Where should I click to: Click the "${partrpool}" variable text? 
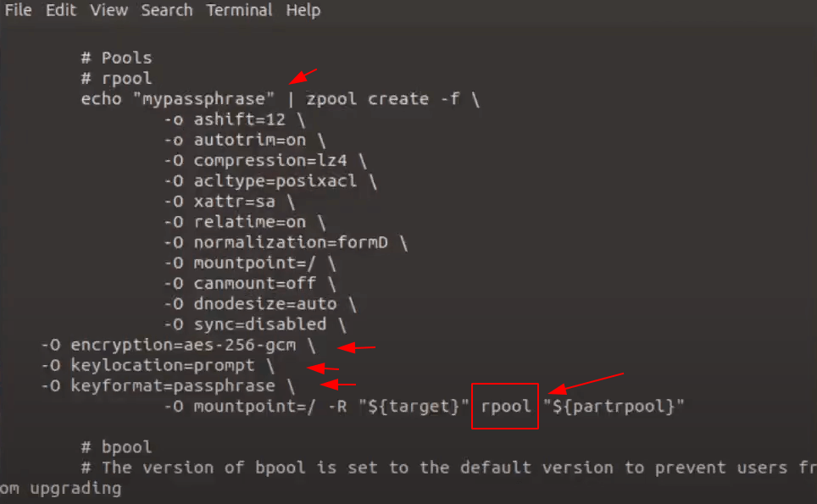pyautogui.click(x=614, y=406)
